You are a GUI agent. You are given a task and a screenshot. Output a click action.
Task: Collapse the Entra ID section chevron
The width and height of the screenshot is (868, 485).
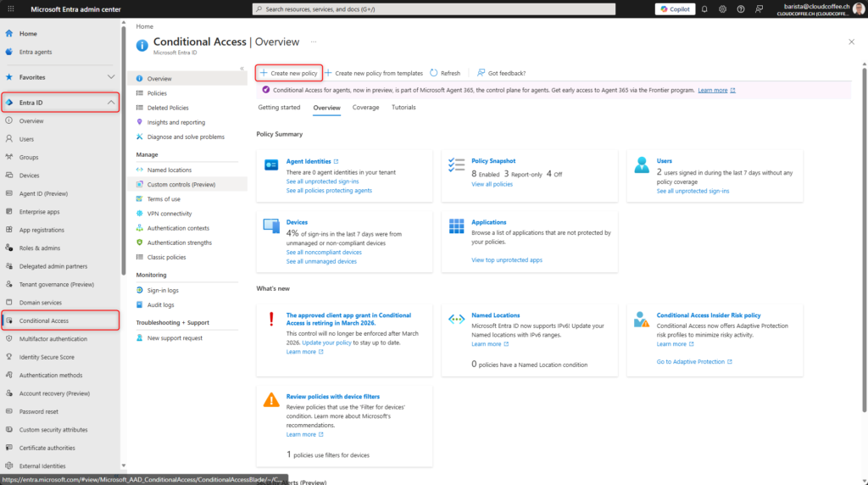111,103
